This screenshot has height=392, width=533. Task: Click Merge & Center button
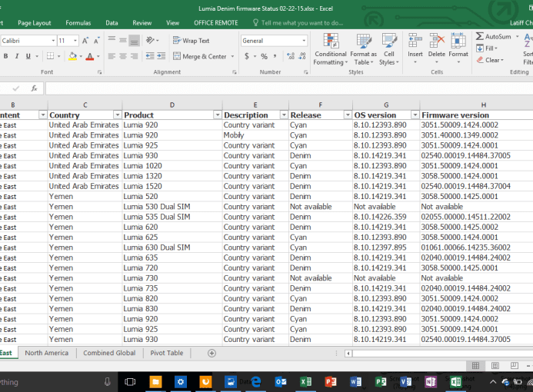[200, 56]
